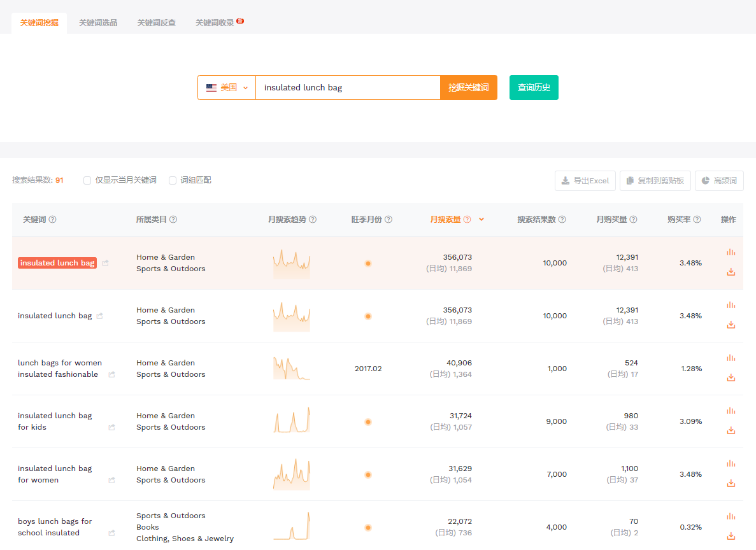Click the 查询历史 button

(x=534, y=88)
